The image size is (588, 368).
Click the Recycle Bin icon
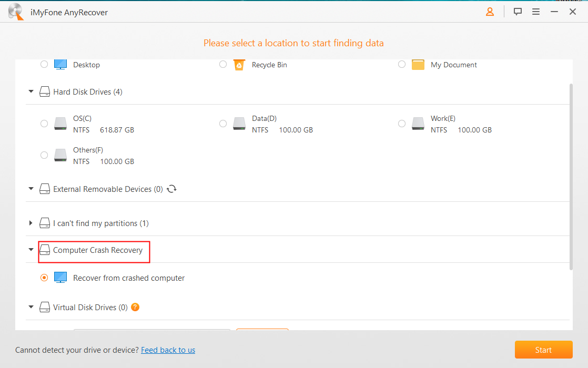239,65
